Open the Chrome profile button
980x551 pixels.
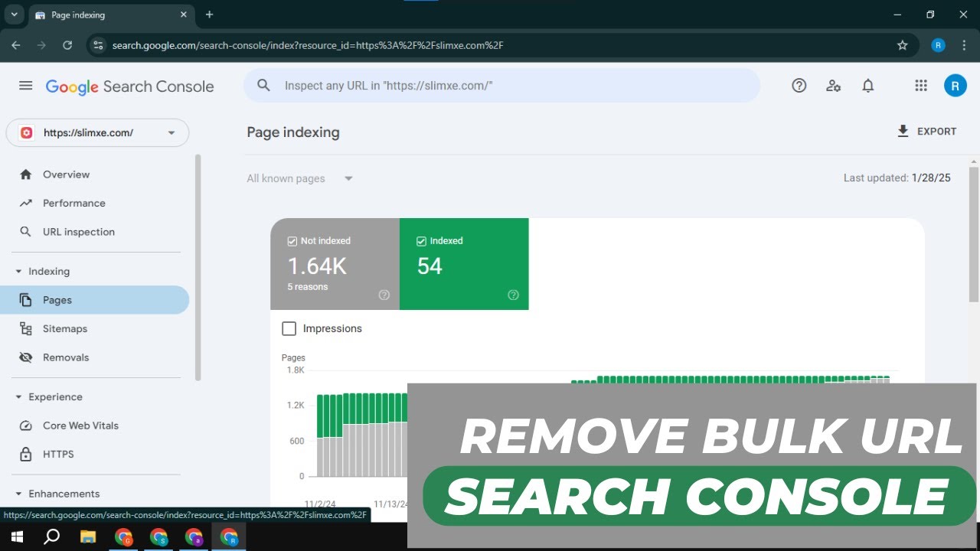pos(938,45)
